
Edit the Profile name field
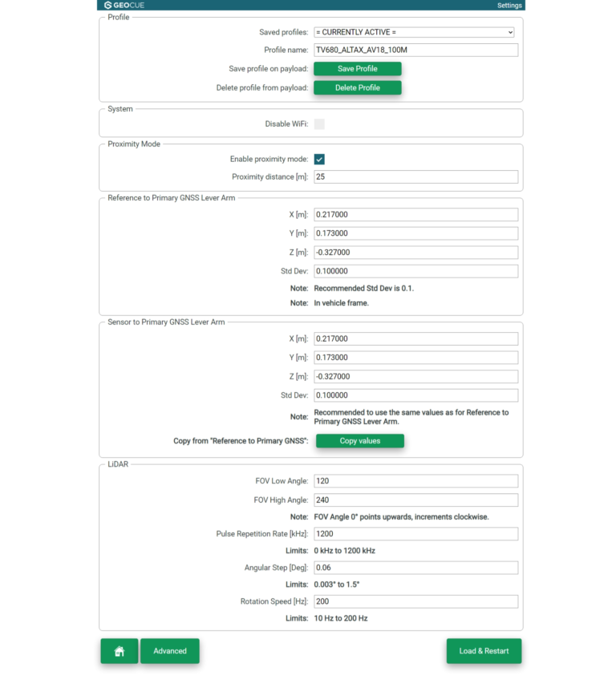(416, 50)
